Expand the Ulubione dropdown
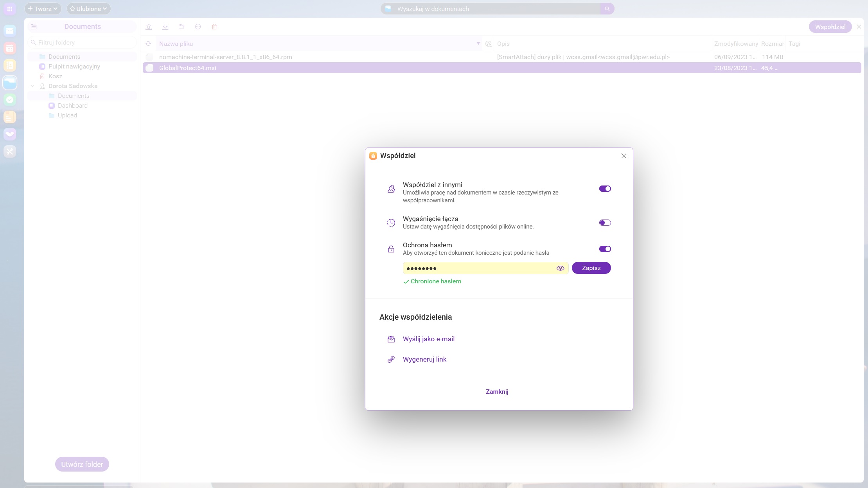 (88, 9)
